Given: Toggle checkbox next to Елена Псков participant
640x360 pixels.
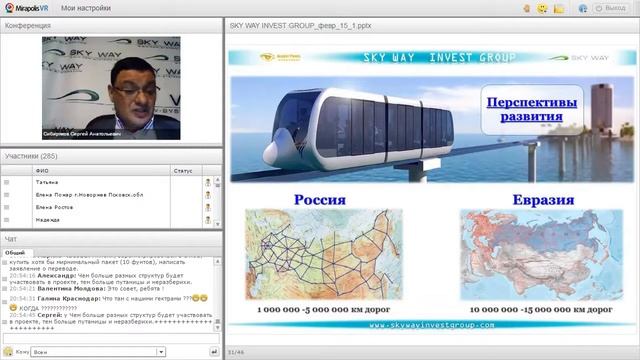Looking at the screenshot, I should point(6,195).
